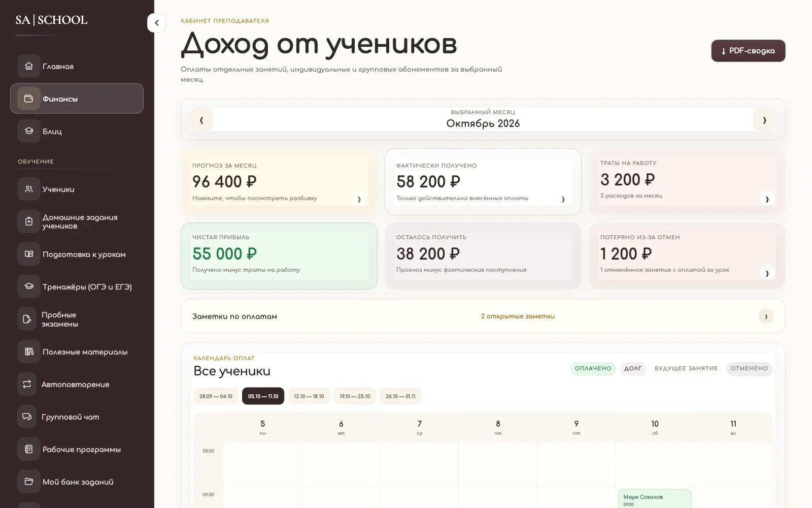The height and width of the screenshot is (508, 812).
Task: Download the PDF-сводка report
Action: point(748,51)
